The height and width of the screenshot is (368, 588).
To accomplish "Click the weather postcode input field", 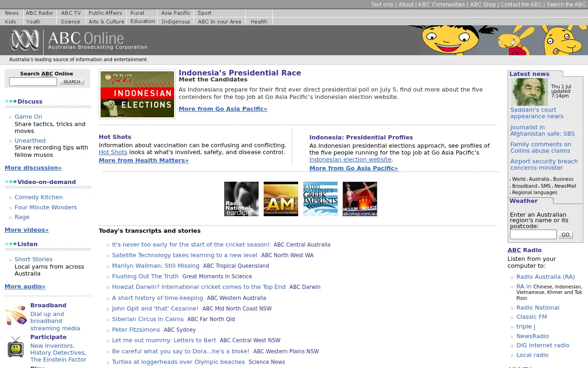I will pyautogui.click(x=533, y=235).
